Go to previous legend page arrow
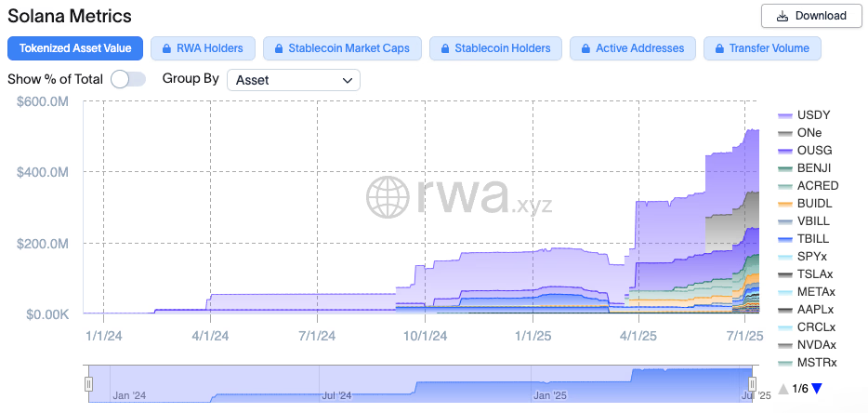Viewport: 868px width, 413px height. (783, 389)
